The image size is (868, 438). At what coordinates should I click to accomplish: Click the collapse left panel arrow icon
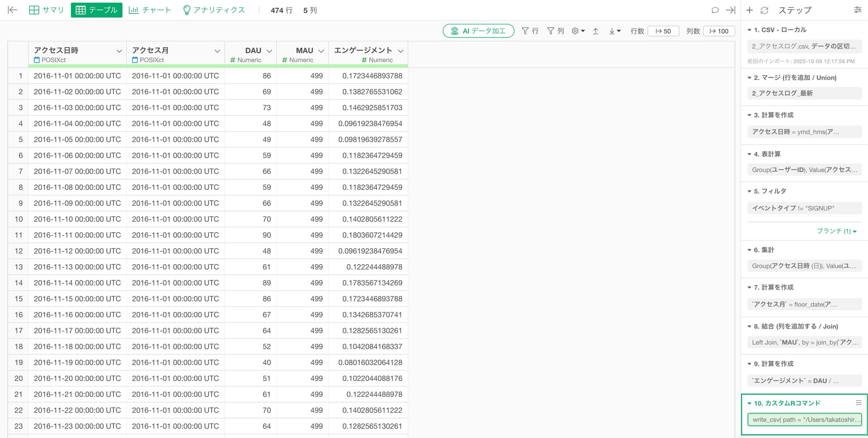[13, 10]
